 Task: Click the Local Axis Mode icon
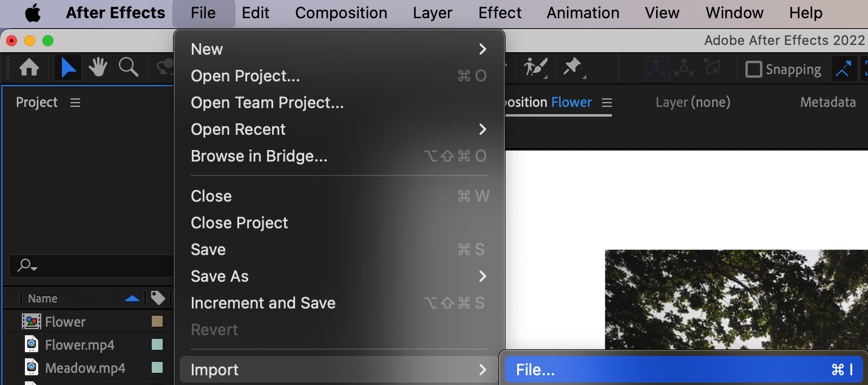pos(657,69)
